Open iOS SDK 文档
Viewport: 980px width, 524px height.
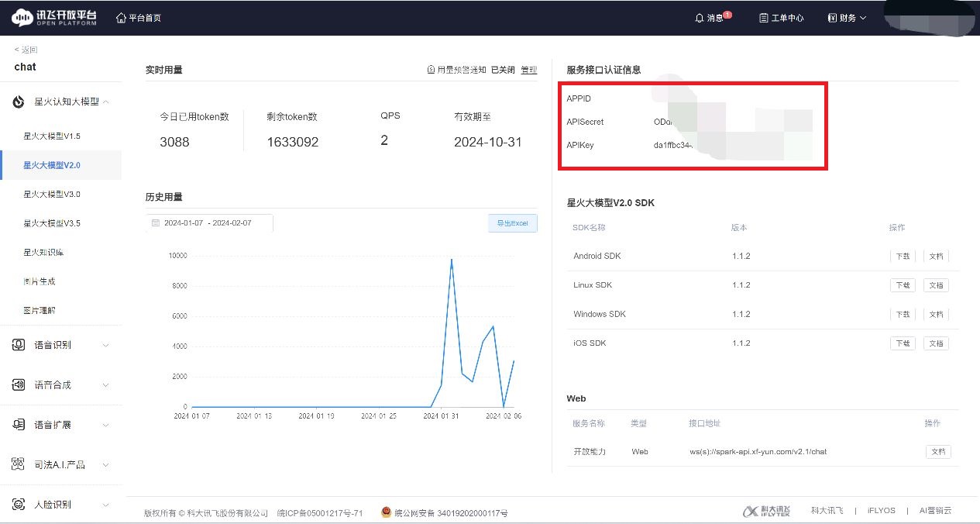(936, 343)
